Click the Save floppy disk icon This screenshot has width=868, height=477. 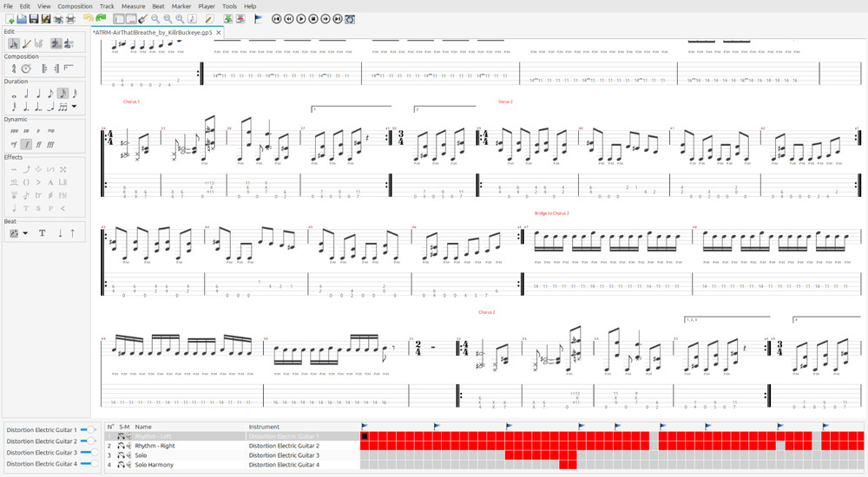pyautogui.click(x=34, y=19)
